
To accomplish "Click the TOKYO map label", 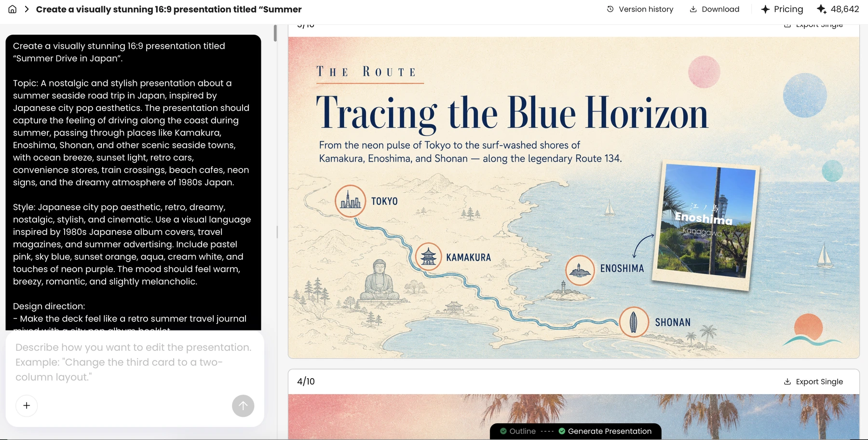I will (x=384, y=201).
